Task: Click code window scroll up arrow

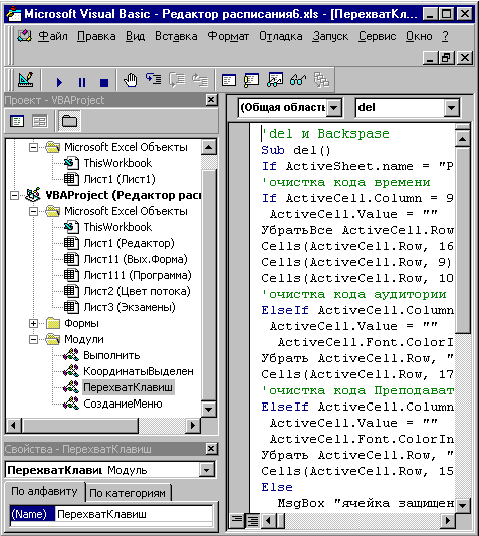Action: 463,139
